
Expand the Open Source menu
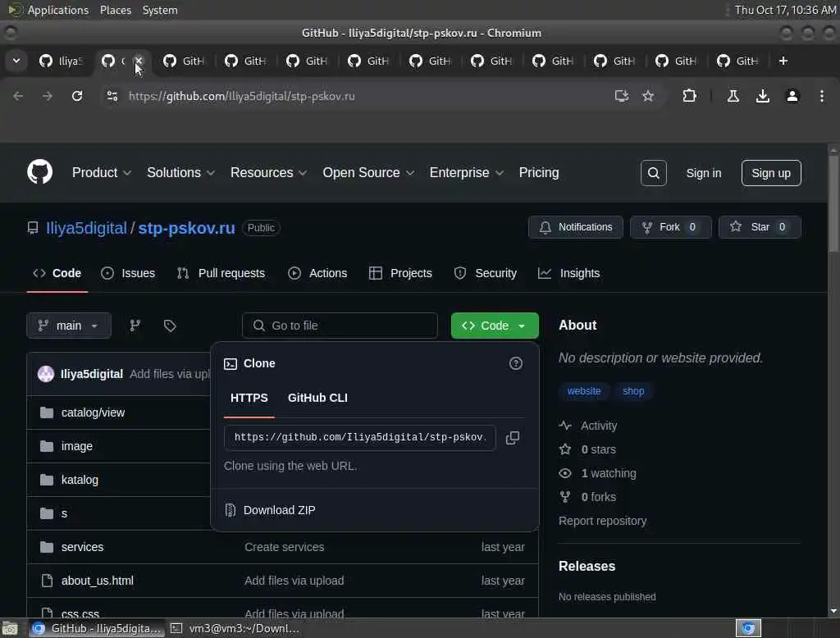click(368, 172)
